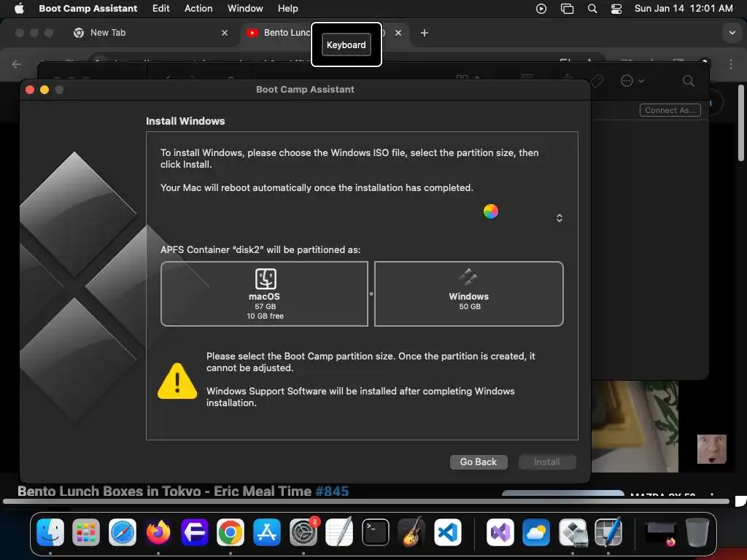Open the Action menu
747x560 pixels.
click(x=198, y=8)
